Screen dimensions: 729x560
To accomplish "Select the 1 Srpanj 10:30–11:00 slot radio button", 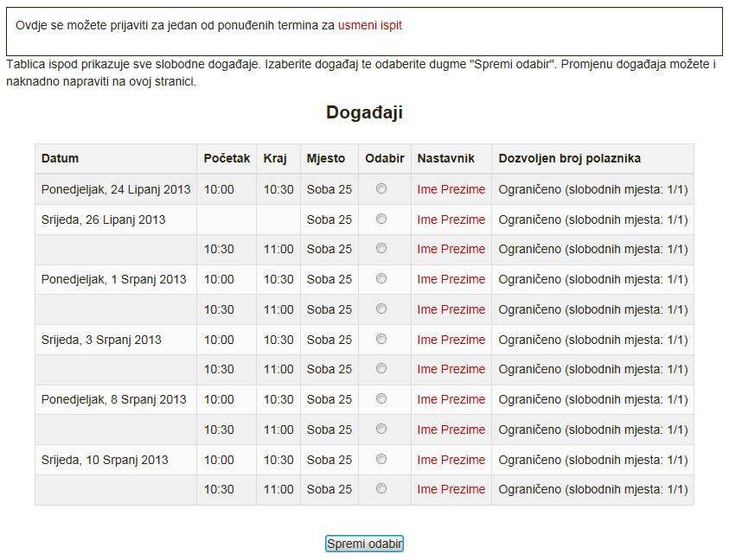I will pyautogui.click(x=381, y=309).
